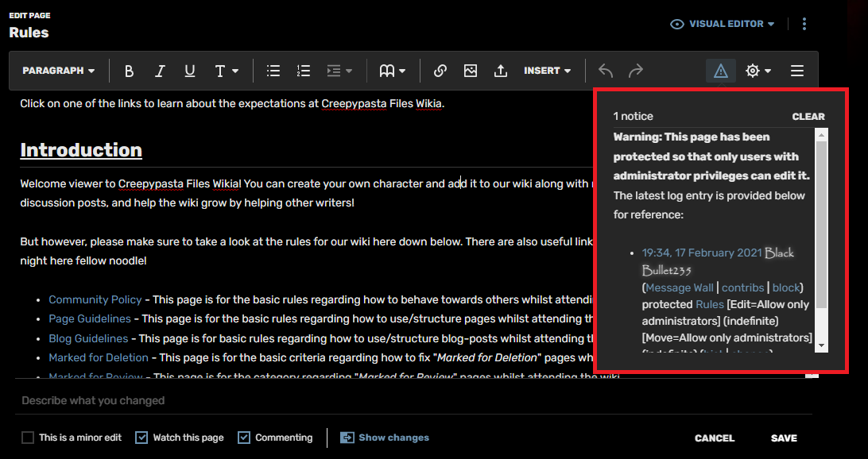Open Message Wall link in notice
The image size is (868, 459).
(680, 287)
